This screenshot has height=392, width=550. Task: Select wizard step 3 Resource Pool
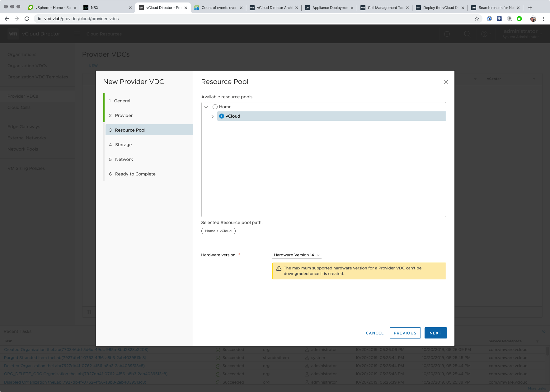pos(149,130)
